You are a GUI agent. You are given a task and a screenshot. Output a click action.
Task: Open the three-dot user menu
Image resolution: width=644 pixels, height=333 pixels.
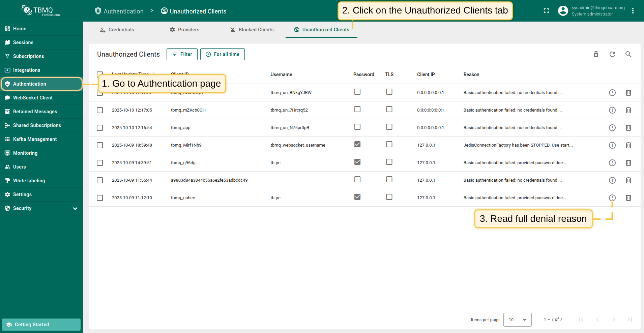pyautogui.click(x=633, y=11)
